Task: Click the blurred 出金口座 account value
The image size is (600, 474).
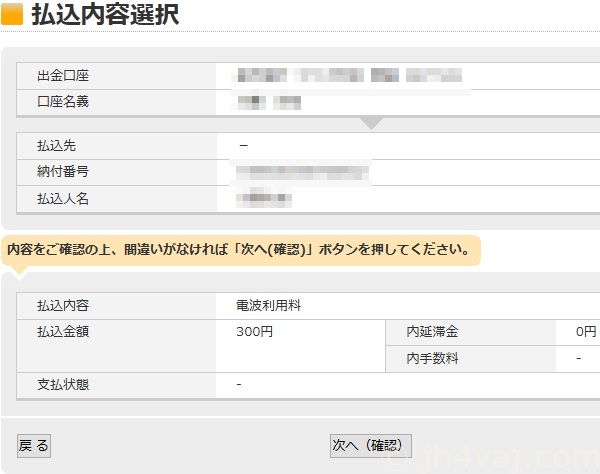Action: click(x=347, y=76)
